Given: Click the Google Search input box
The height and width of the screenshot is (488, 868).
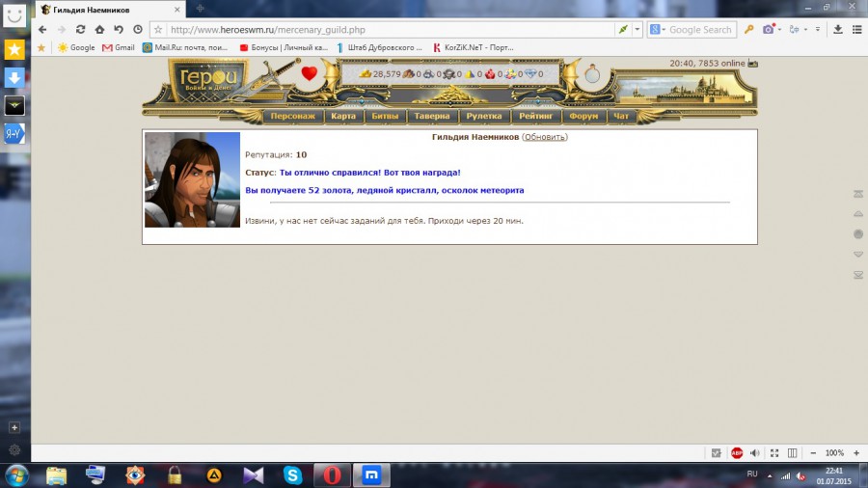Looking at the screenshot, I should coord(700,30).
